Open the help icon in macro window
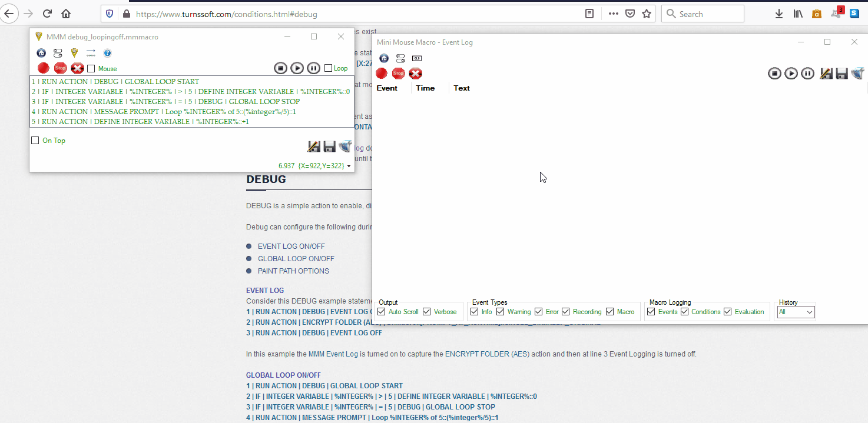This screenshot has height=423, width=868. [107, 53]
